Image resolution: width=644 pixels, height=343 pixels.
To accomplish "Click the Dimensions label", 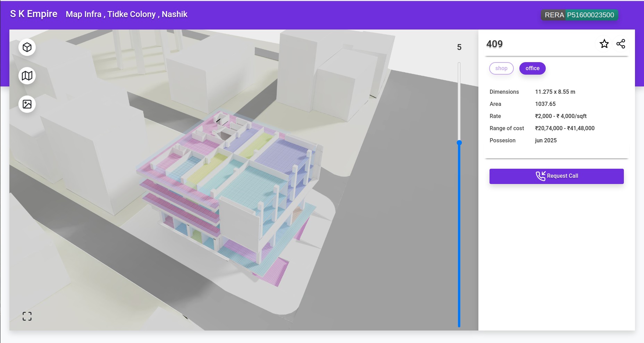I will tap(504, 92).
